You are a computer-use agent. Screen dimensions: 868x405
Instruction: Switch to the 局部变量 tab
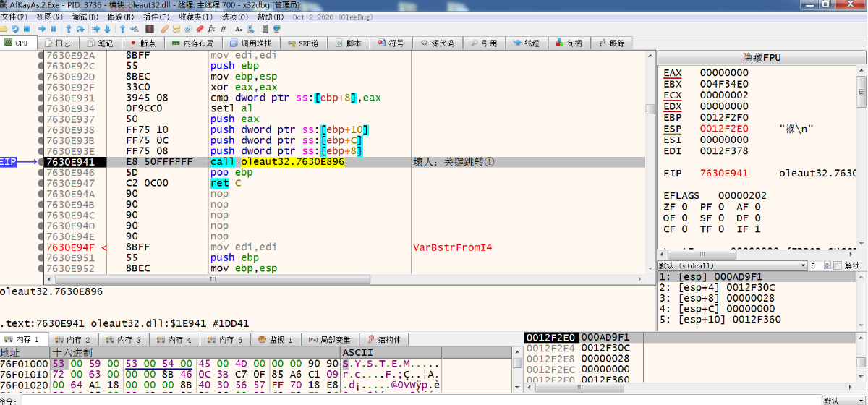click(329, 339)
